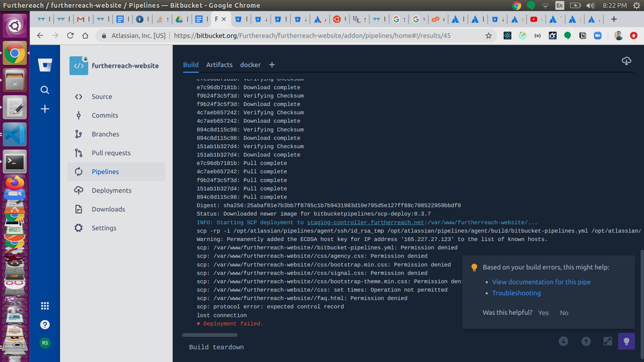The width and height of the screenshot is (644, 362).
Task: Open Chrome from the Ubuntu dock
Action: point(15,53)
